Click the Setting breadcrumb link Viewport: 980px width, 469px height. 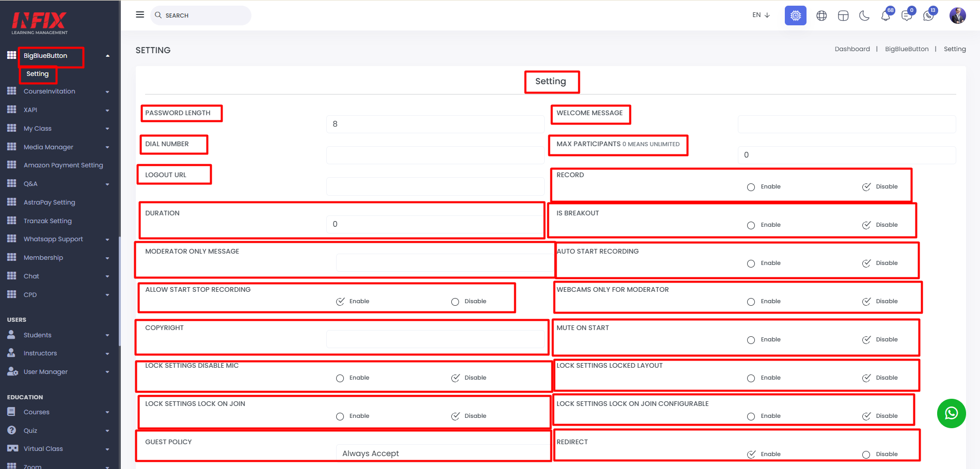point(955,49)
